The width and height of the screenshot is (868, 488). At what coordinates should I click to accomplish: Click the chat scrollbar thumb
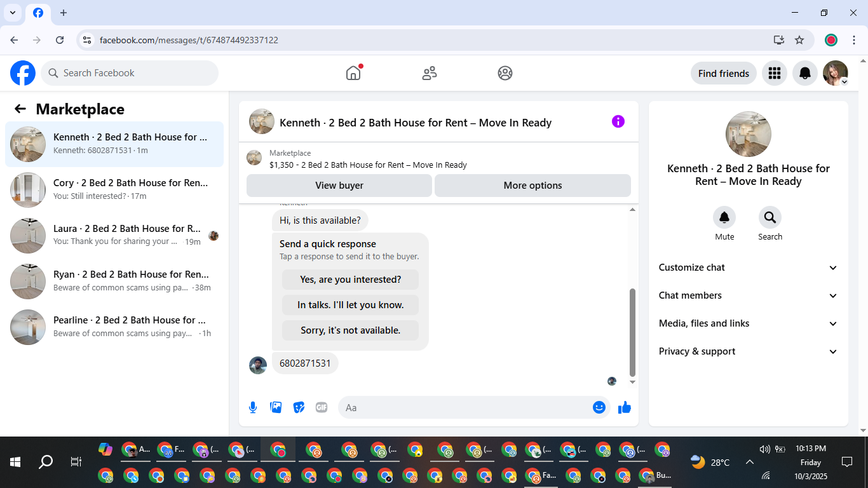[632, 332]
